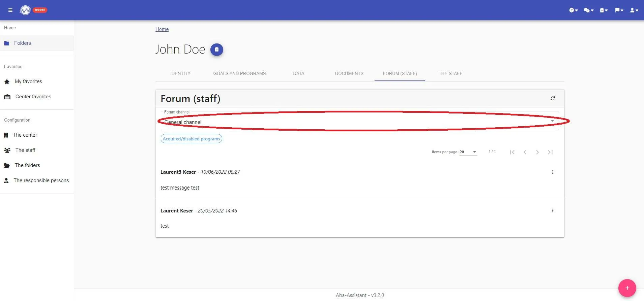
Task: Select the Data tab
Action: click(299, 73)
